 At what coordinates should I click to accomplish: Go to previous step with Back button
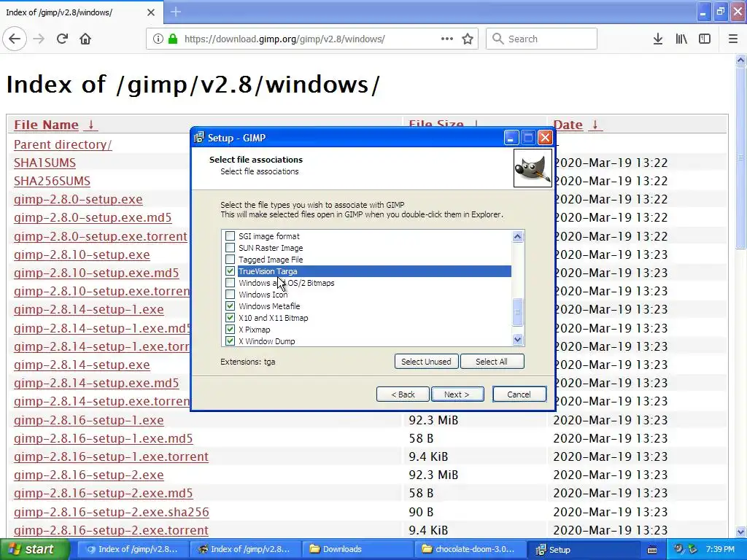(x=403, y=394)
